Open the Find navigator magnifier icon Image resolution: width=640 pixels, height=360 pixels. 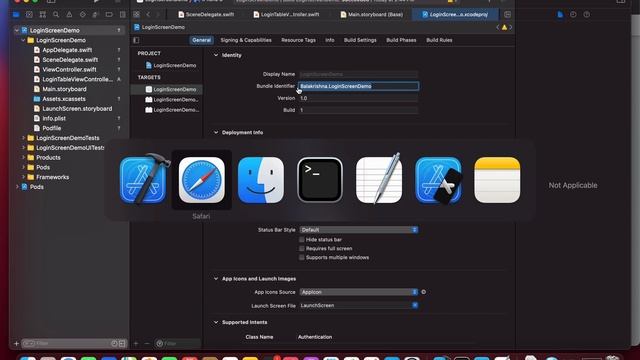56,15
